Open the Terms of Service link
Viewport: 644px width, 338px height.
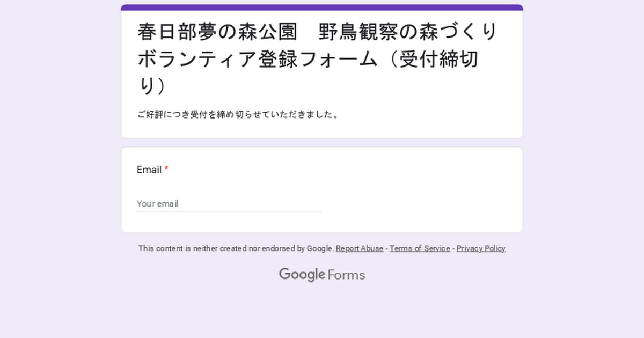[x=420, y=248]
